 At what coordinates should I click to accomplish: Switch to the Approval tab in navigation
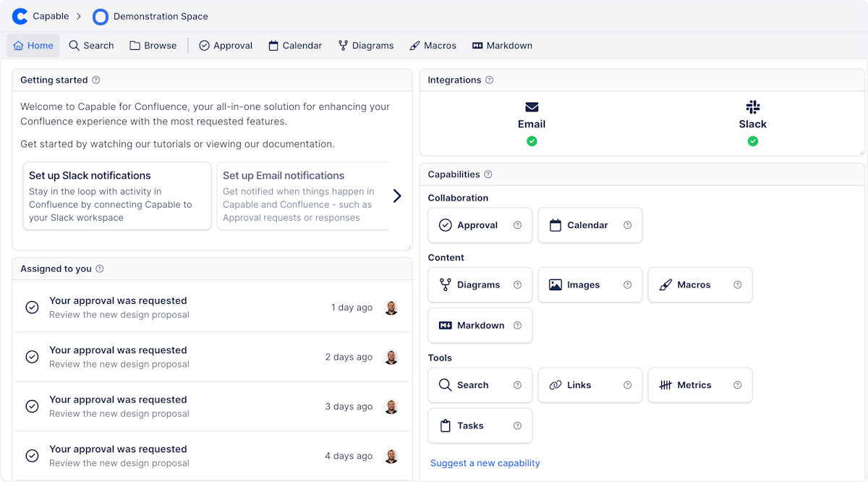point(226,46)
